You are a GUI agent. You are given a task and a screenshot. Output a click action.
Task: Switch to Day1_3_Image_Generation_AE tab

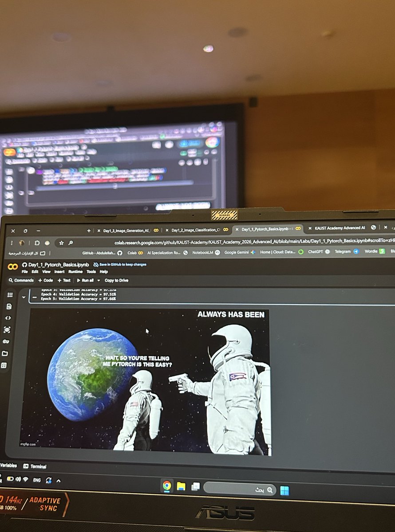pyautogui.click(x=128, y=231)
